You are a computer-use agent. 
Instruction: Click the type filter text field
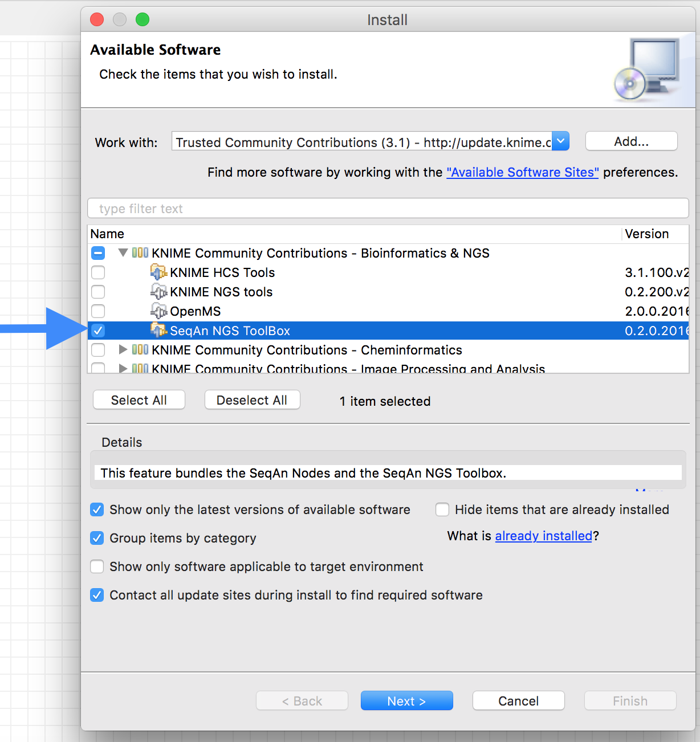point(388,209)
